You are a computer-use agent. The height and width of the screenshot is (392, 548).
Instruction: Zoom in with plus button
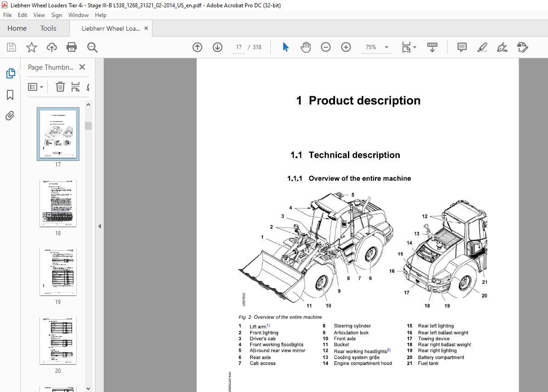(x=346, y=47)
